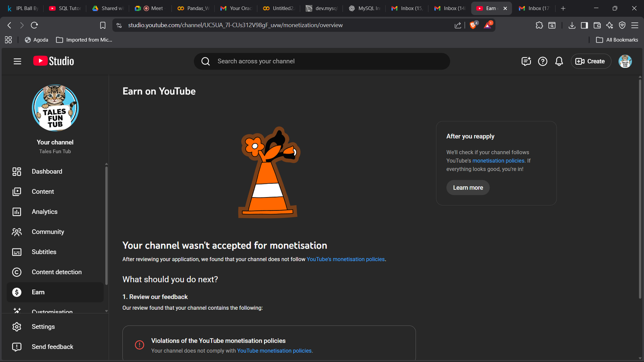This screenshot has height=362, width=644.
Task: Open the All Bookmarks folder
Action: pyautogui.click(x=617, y=40)
